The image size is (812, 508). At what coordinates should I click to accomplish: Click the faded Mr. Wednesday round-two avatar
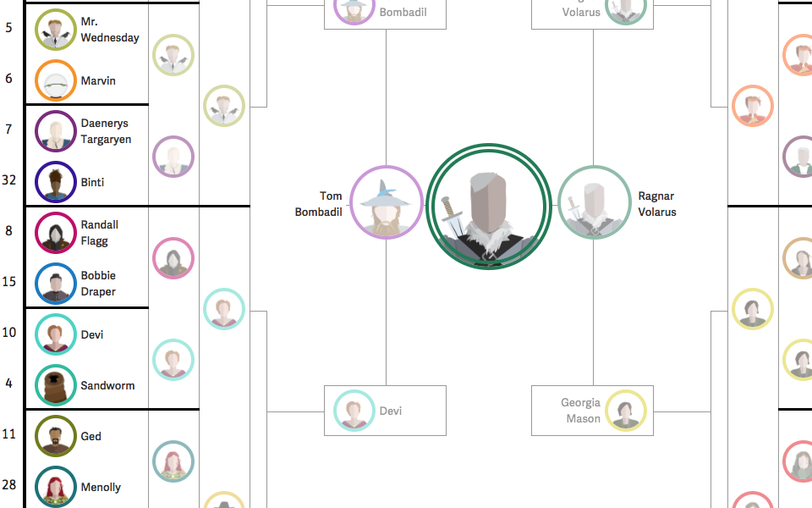173,55
